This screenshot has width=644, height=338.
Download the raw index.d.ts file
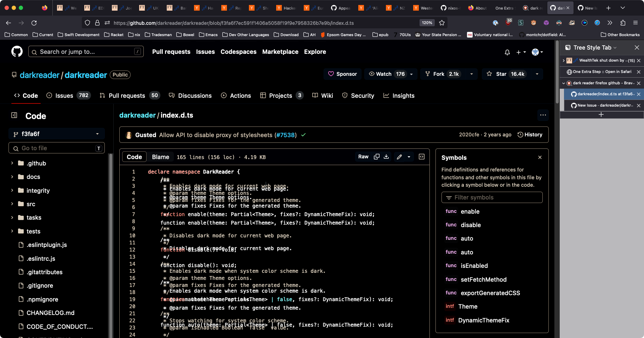(x=386, y=157)
